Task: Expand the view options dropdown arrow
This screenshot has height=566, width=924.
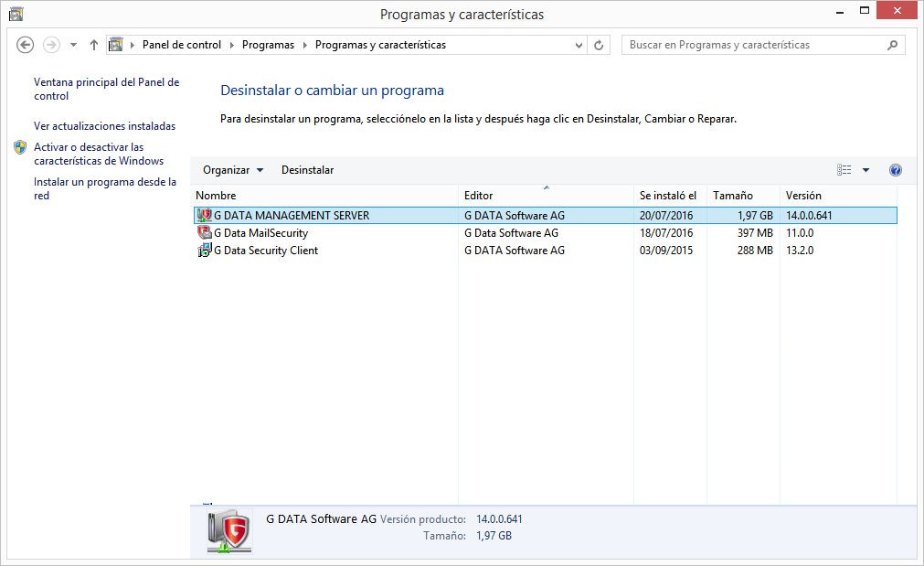Action: point(866,170)
